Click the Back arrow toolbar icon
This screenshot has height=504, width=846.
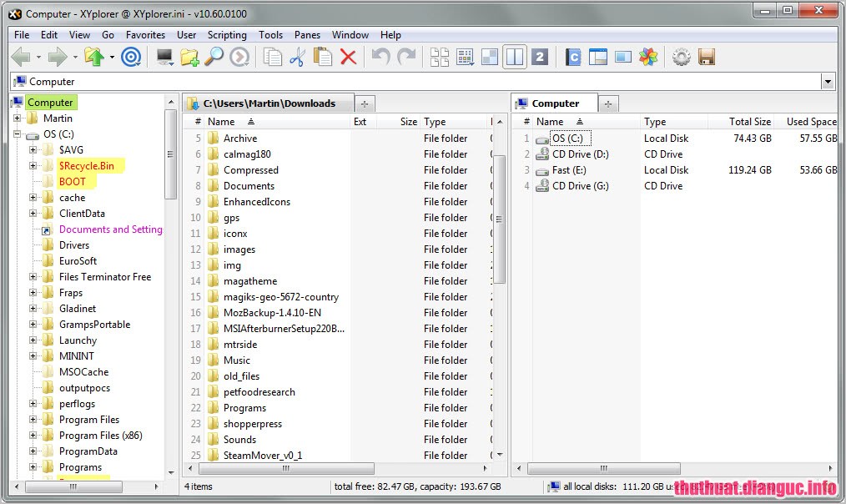coord(21,57)
